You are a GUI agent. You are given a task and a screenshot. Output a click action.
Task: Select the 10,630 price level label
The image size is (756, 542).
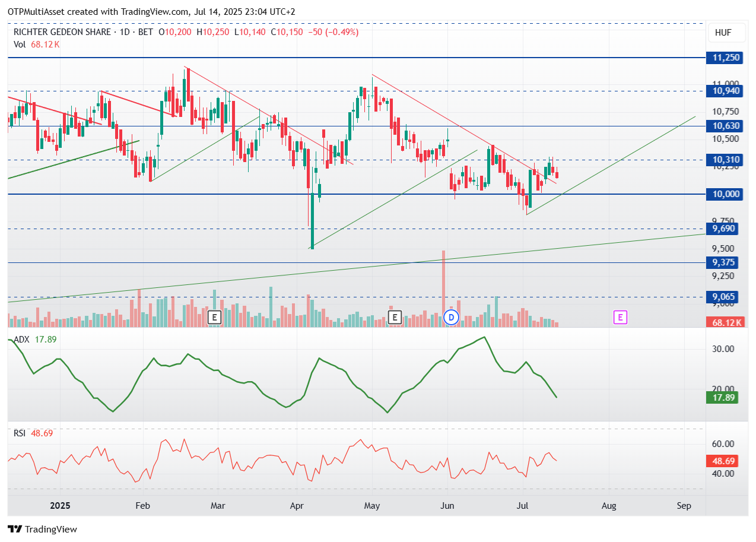pos(725,126)
